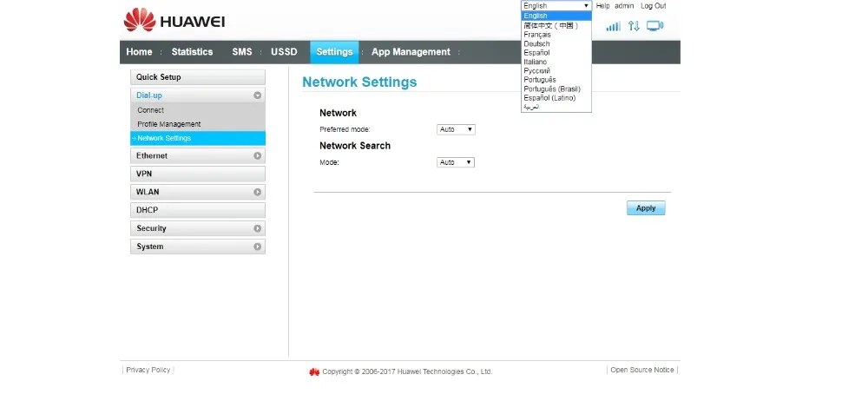Click the WLAN section header
The width and height of the screenshot is (868, 414).
point(198,192)
